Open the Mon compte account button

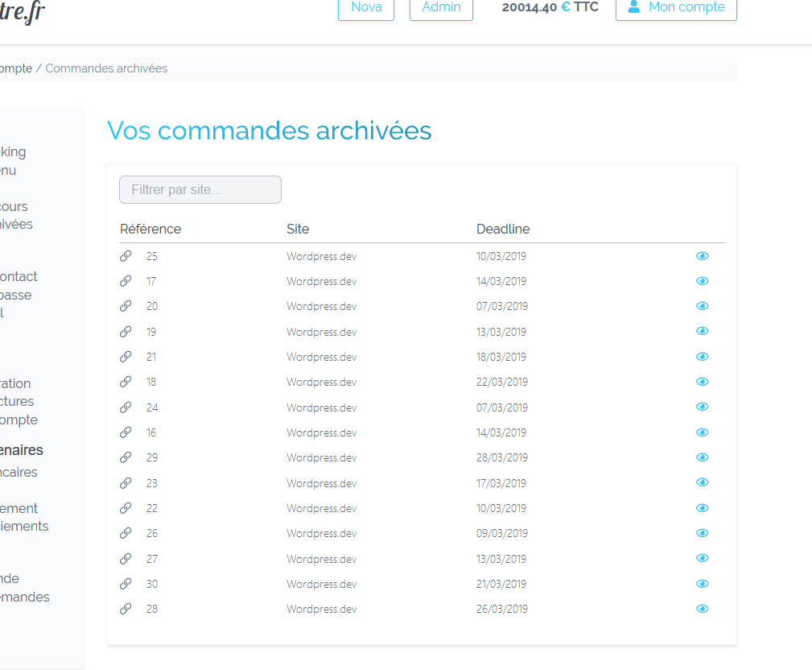[676, 8]
